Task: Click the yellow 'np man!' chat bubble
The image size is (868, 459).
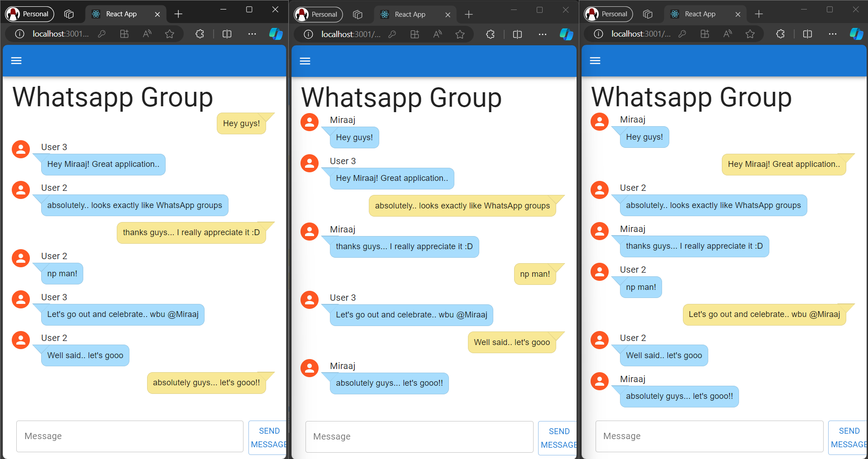Action: 534,274
